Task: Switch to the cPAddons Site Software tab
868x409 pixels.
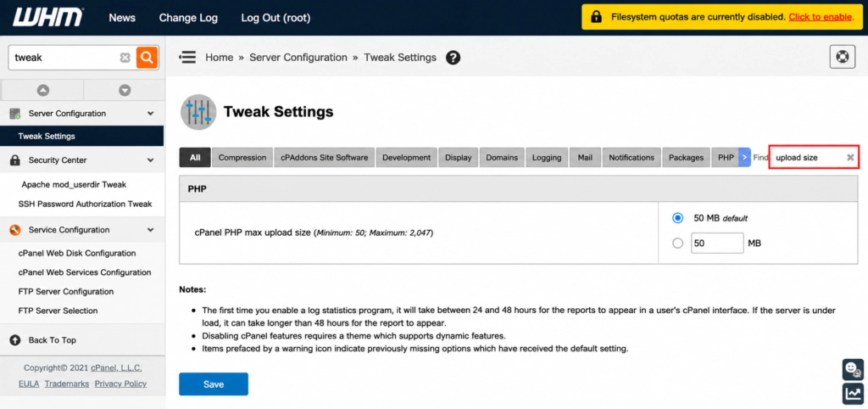Action: point(325,157)
